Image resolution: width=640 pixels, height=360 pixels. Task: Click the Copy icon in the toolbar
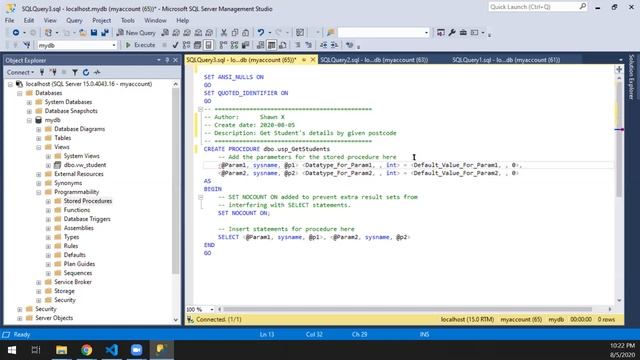235,33
